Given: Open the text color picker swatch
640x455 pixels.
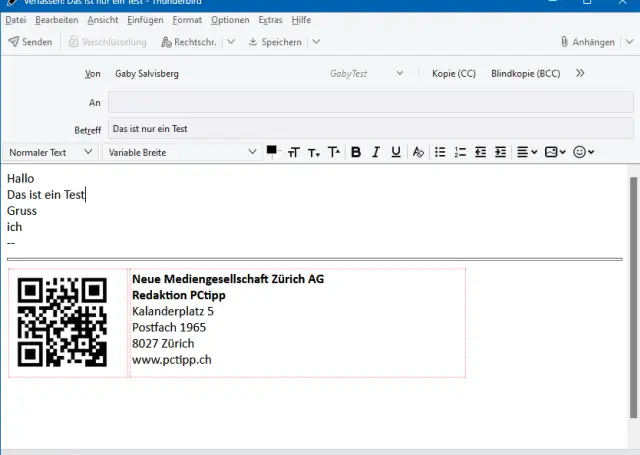Looking at the screenshot, I should pyautogui.click(x=271, y=150).
